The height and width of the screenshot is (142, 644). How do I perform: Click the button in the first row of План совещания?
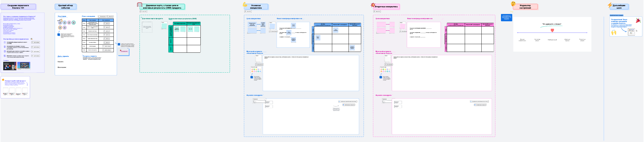[x=107, y=23]
